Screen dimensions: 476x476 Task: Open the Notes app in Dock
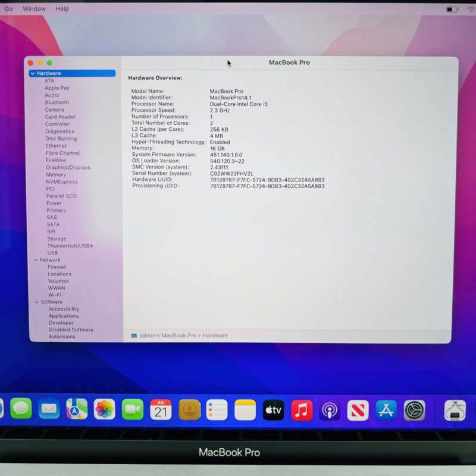click(x=245, y=410)
